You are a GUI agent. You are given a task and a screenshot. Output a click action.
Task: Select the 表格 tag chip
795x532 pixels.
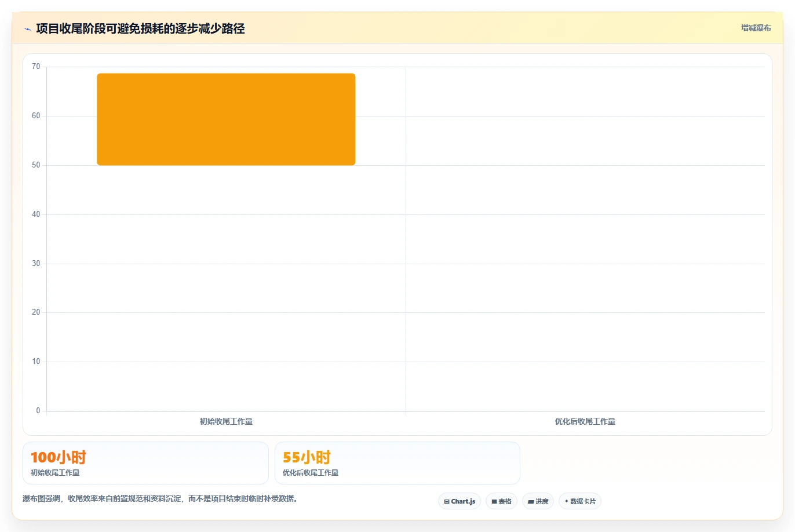coord(501,501)
